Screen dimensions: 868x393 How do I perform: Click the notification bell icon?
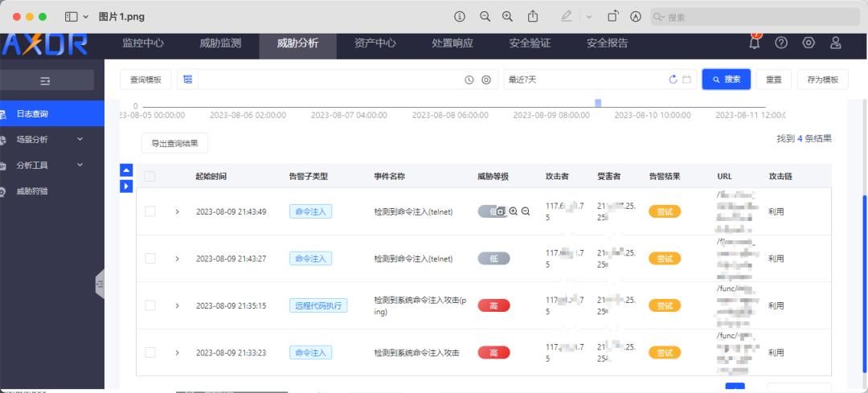[x=754, y=43]
